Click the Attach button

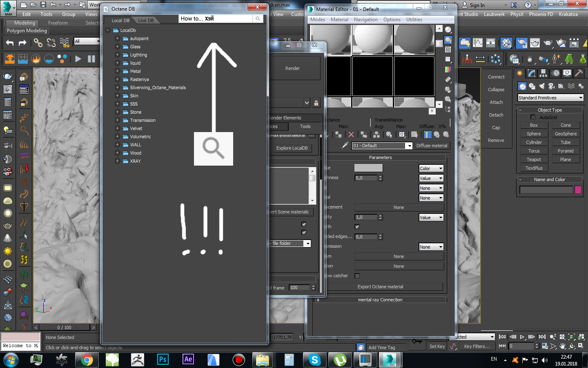click(496, 102)
